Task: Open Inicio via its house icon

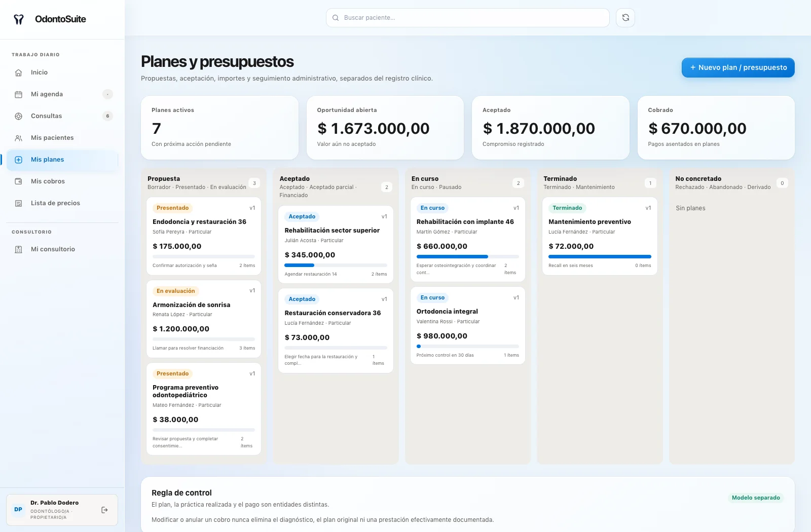Action: (19, 72)
